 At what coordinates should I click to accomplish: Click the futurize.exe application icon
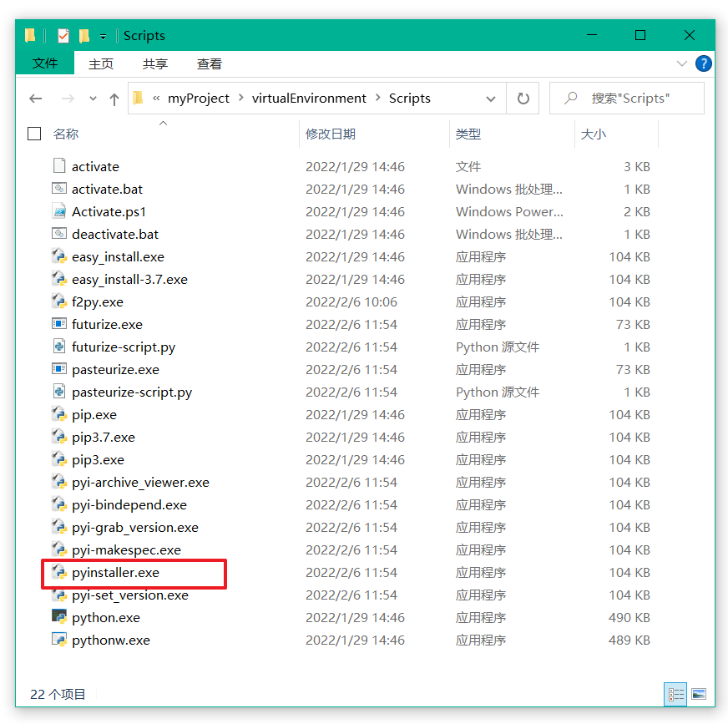(59, 324)
